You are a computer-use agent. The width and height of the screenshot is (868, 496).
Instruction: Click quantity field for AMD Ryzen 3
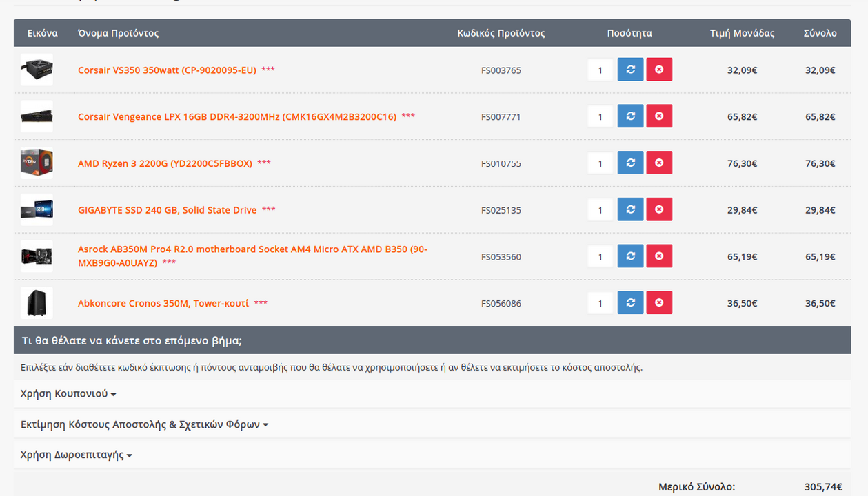pos(600,163)
